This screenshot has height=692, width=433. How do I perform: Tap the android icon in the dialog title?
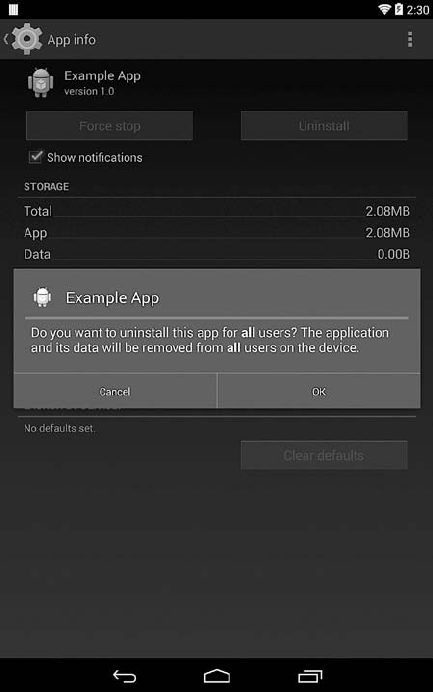(42, 297)
